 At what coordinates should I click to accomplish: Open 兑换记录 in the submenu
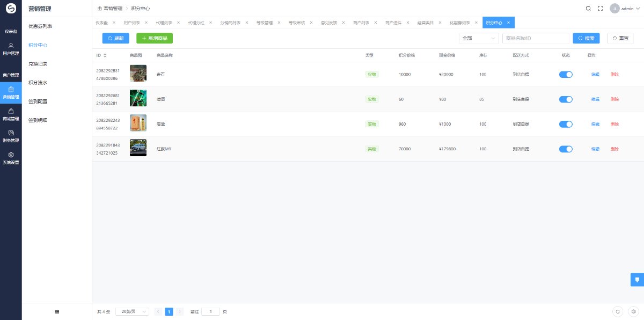[x=38, y=64]
